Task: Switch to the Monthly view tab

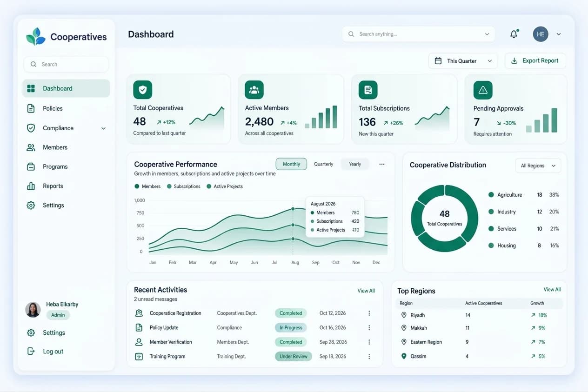Action: pyautogui.click(x=291, y=164)
